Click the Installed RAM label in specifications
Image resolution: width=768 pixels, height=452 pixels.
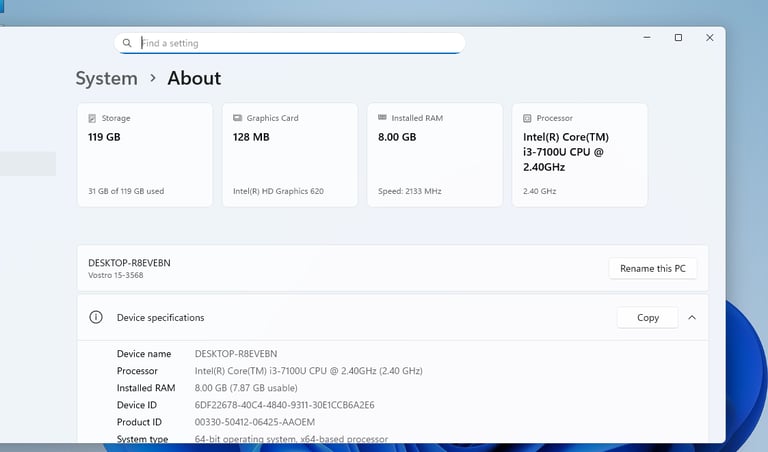pos(146,388)
